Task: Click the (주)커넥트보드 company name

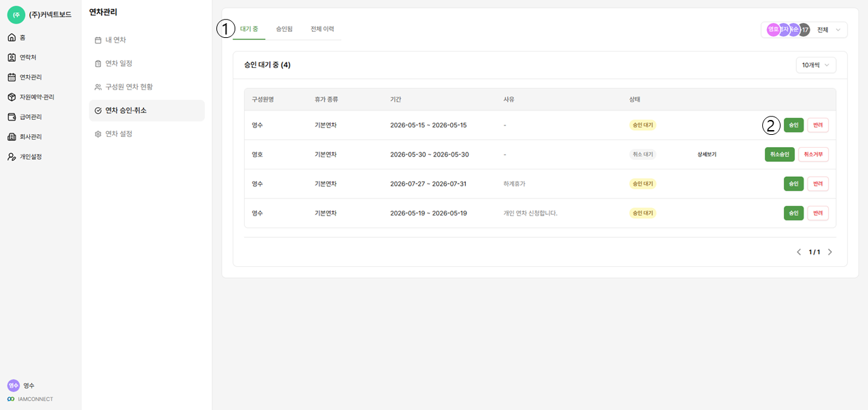Action: pyautogui.click(x=50, y=15)
